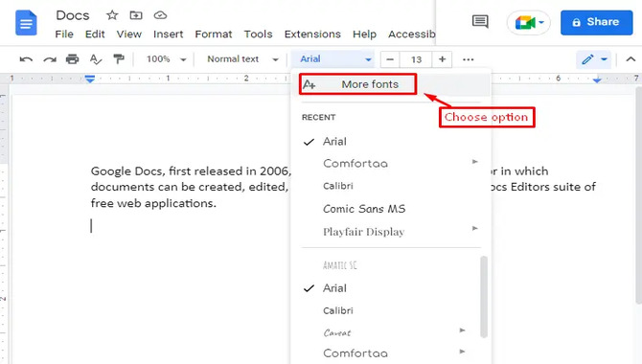
Task: Click the document title Docs
Action: [x=73, y=15]
